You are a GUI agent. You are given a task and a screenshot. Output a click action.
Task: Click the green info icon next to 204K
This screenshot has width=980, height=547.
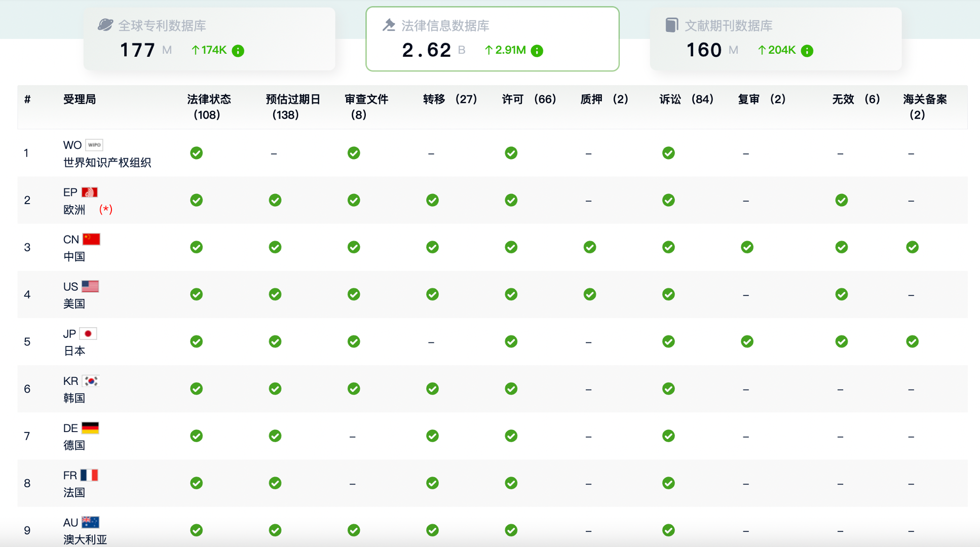807,51
